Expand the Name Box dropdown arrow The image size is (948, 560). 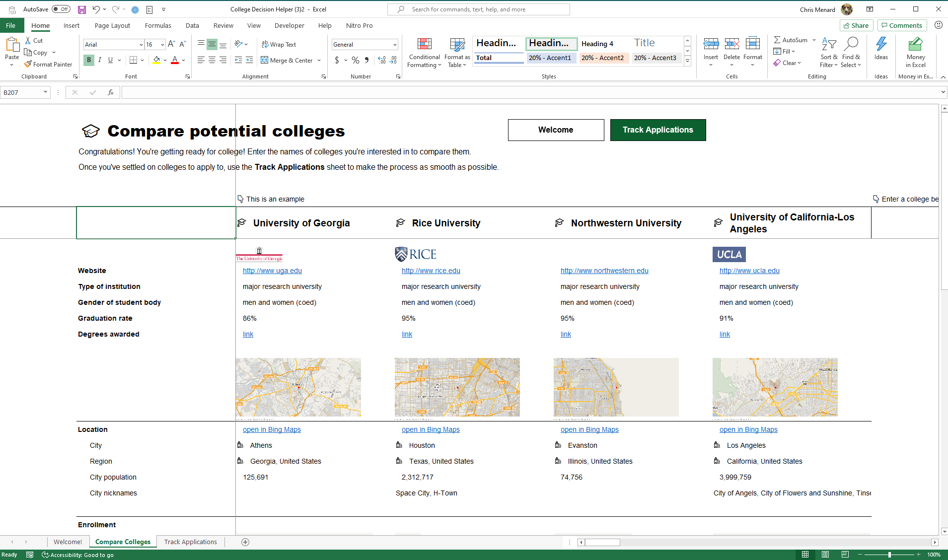tap(45, 92)
